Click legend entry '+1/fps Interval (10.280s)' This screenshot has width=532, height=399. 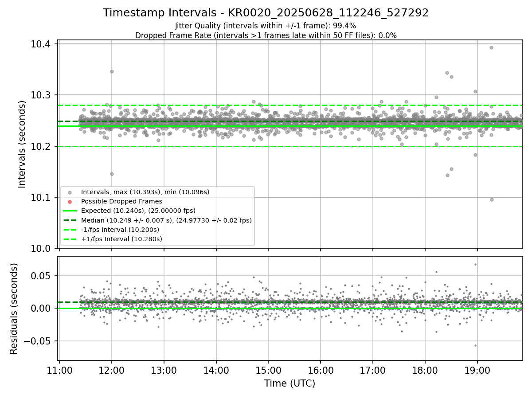coord(121,239)
